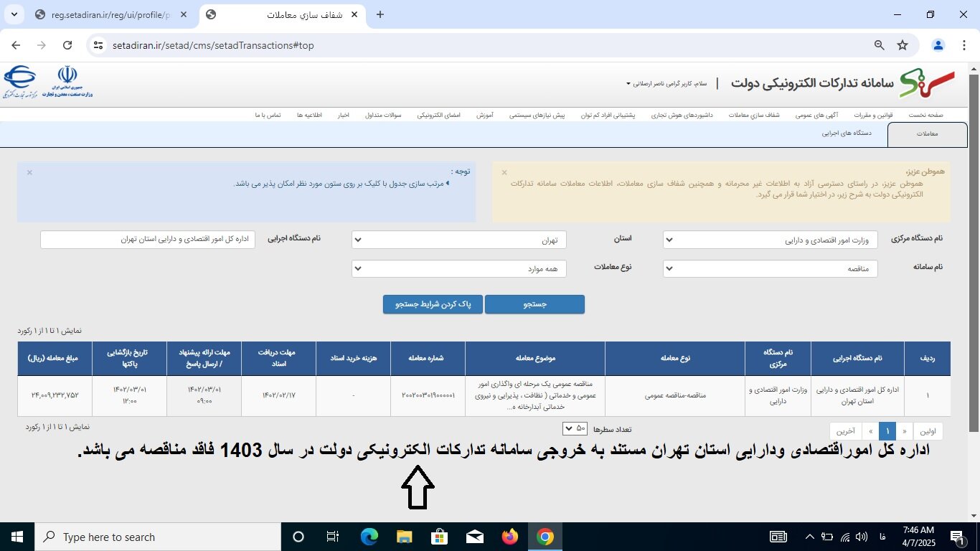Screen dimensions: 980x551
Task: Sort table by 'موضوع معامله' column header
Action: tap(535, 358)
